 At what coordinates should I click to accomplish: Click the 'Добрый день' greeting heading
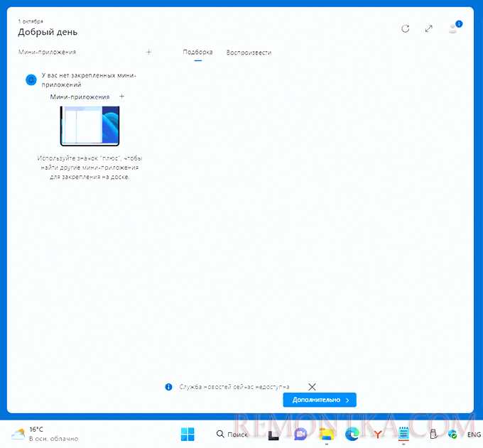(x=48, y=32)
